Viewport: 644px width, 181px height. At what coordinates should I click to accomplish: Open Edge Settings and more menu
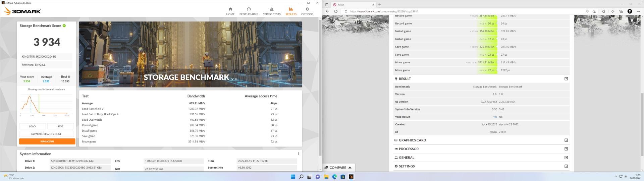[x=638, y=11]
